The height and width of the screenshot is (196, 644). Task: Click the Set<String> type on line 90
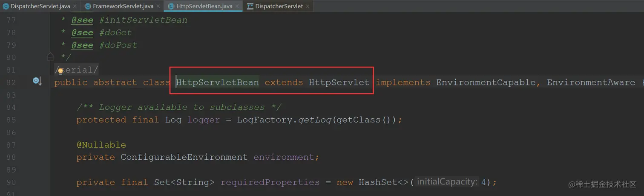coord(184,182)
